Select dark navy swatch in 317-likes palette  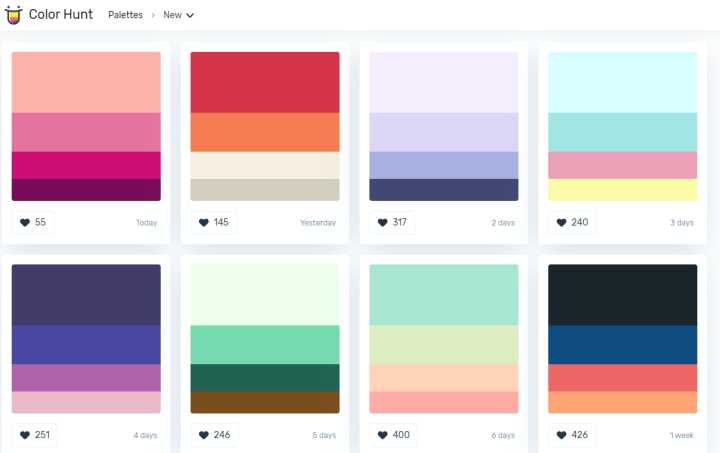point(444,190)
